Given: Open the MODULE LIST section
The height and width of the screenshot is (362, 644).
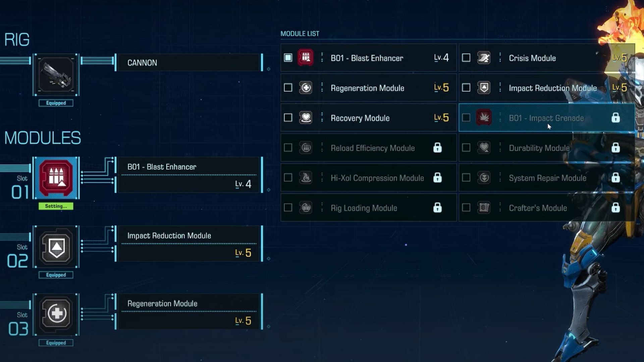Looking at the screenshot, I should click(300, 33).
